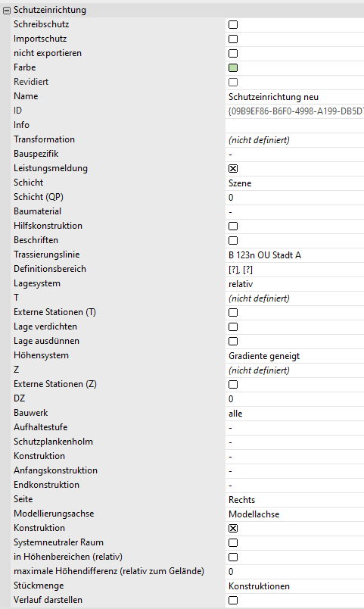
Task: Collapse the Schutzeinrichtung section
Action: click(x=7, y=11)
